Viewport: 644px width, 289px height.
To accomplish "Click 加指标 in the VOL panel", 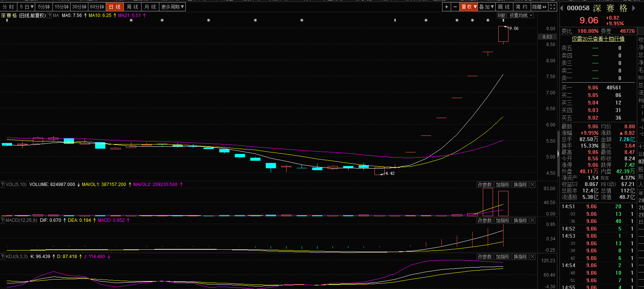I will tap(503, 184).
